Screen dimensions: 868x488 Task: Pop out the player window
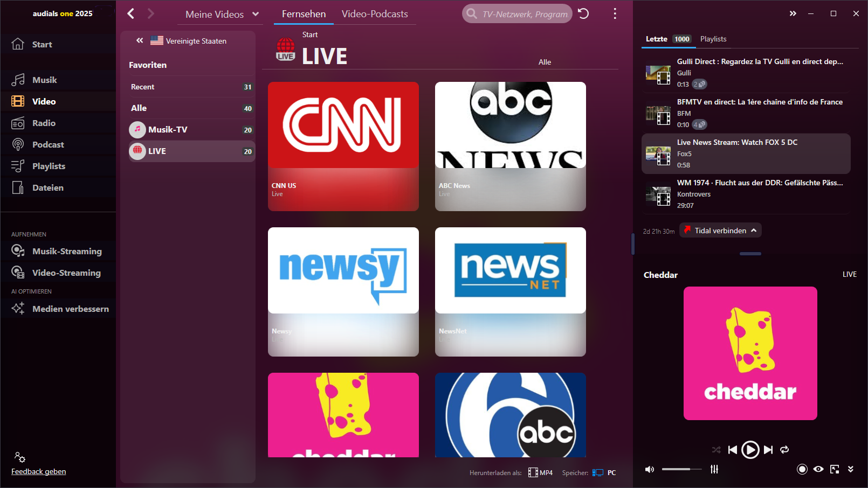[x=835, y=469]
